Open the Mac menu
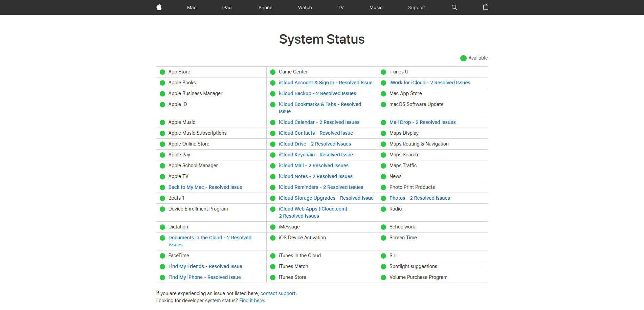The height and width of the screenshot is (310, 644). click(192, 7)
